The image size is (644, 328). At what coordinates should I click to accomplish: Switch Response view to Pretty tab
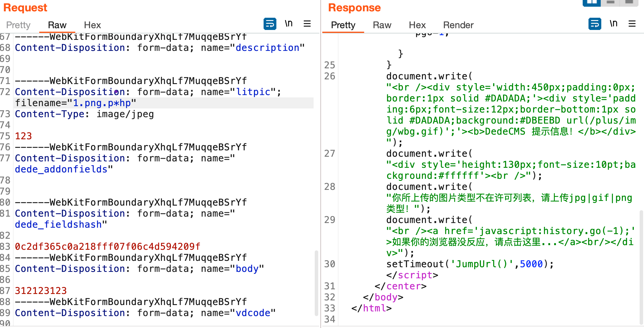click(x=343, y=25)
